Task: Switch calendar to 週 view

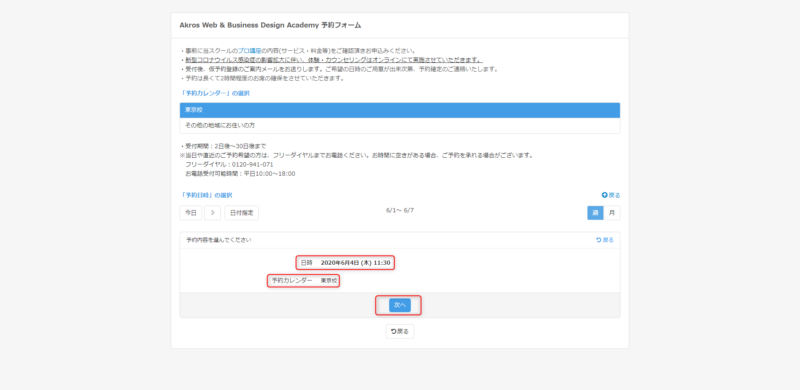Action: pos(595,213)
